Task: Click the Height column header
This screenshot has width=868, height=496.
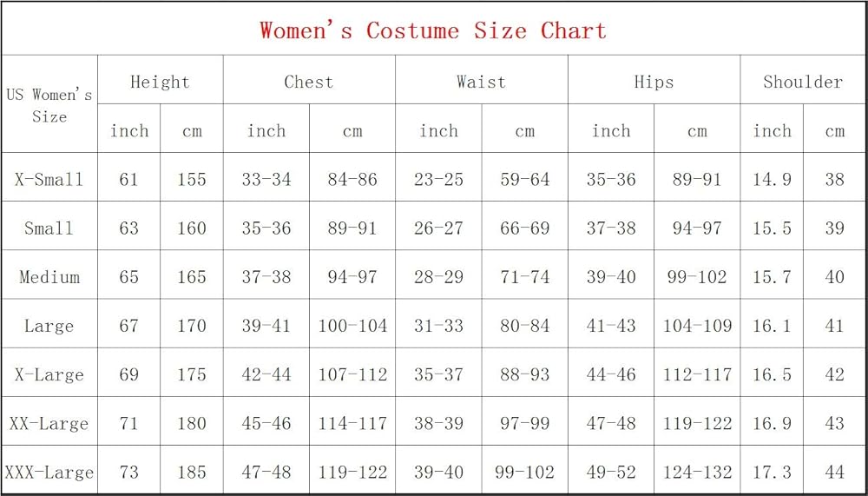Action: (160, 82)
